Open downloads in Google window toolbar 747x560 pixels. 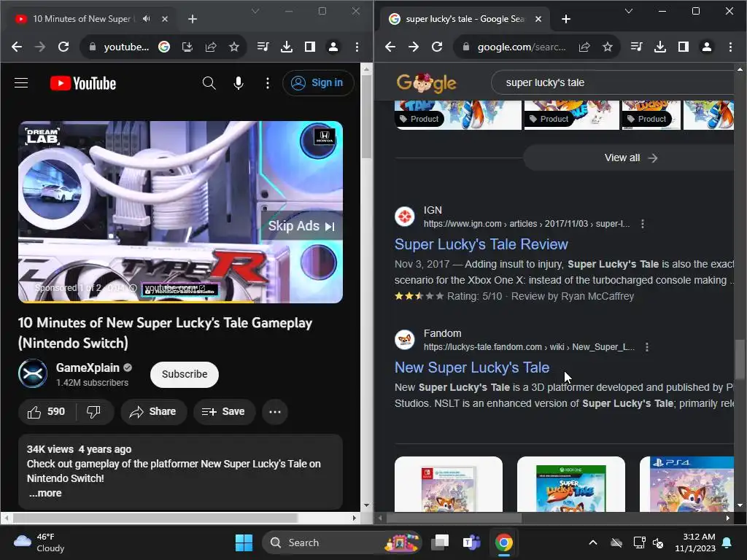[x=659, y=47]
